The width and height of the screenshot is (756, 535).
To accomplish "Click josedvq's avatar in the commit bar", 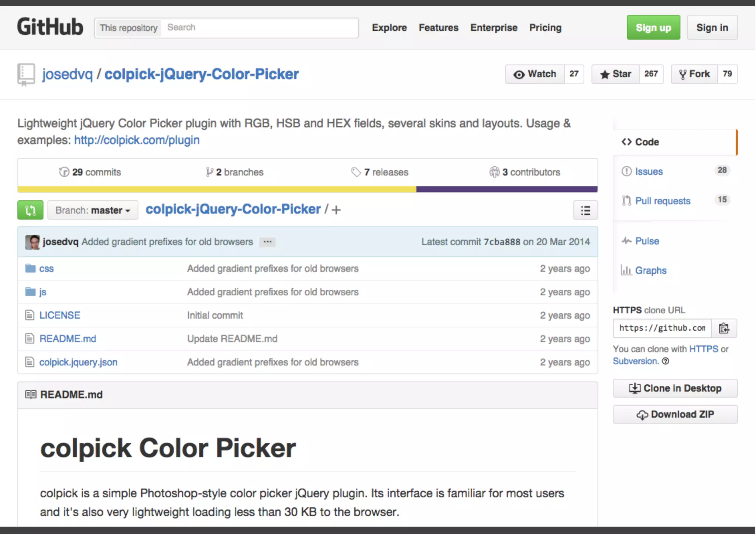I will click(32, 242).
